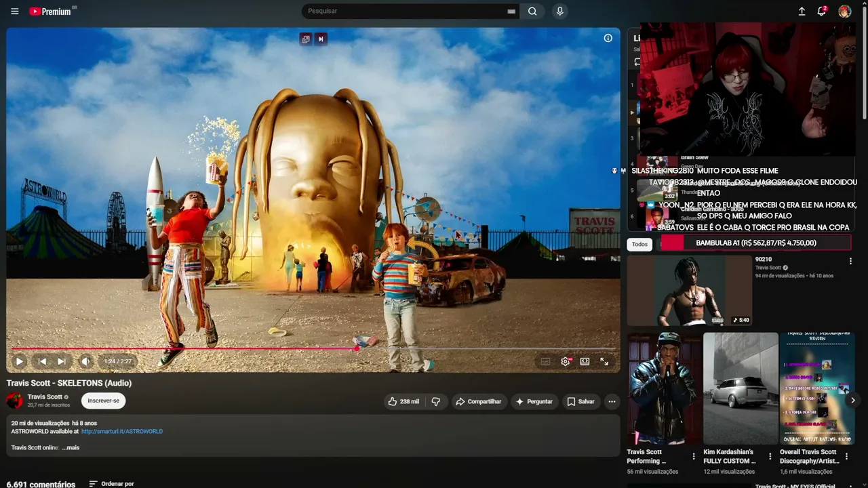Mute the player volume

85,361
